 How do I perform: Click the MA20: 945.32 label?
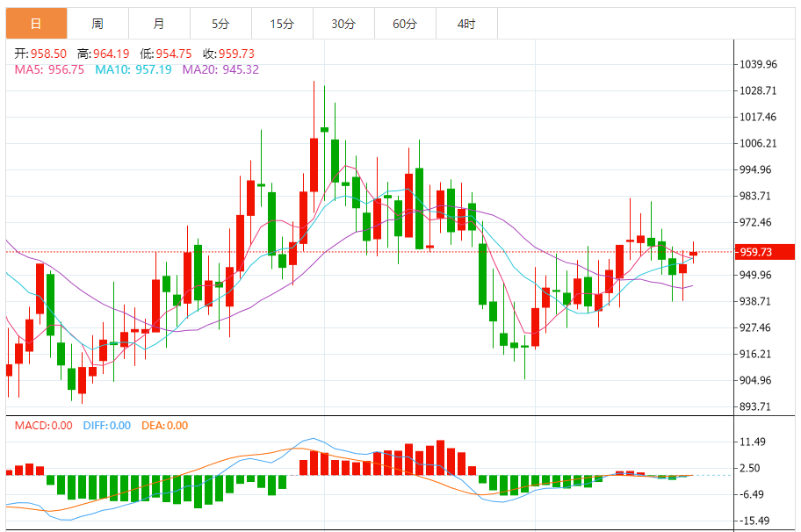pos(220,69)
